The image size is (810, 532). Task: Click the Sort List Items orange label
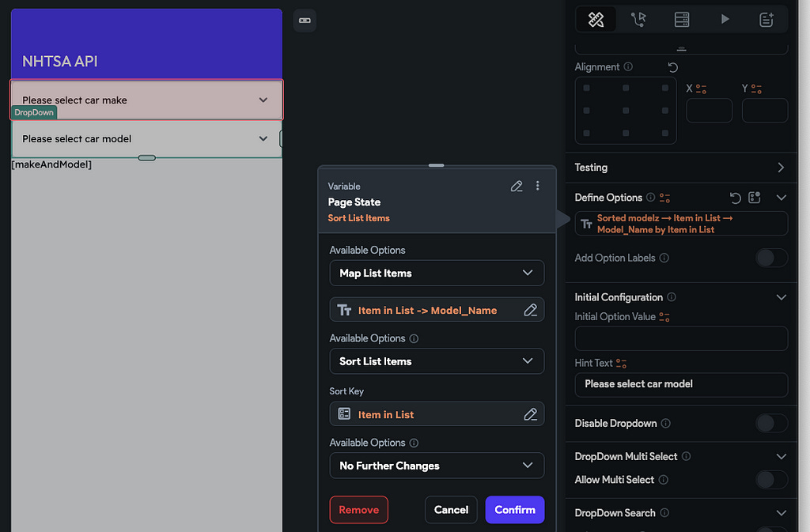[358, 218]
